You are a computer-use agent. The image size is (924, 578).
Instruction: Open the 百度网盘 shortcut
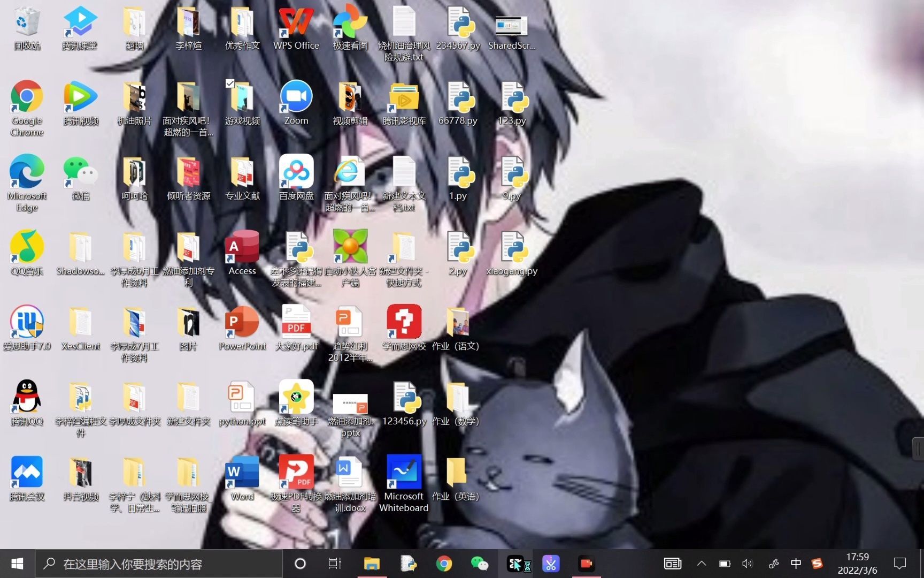pyautogui.click(x=296, y=178)
